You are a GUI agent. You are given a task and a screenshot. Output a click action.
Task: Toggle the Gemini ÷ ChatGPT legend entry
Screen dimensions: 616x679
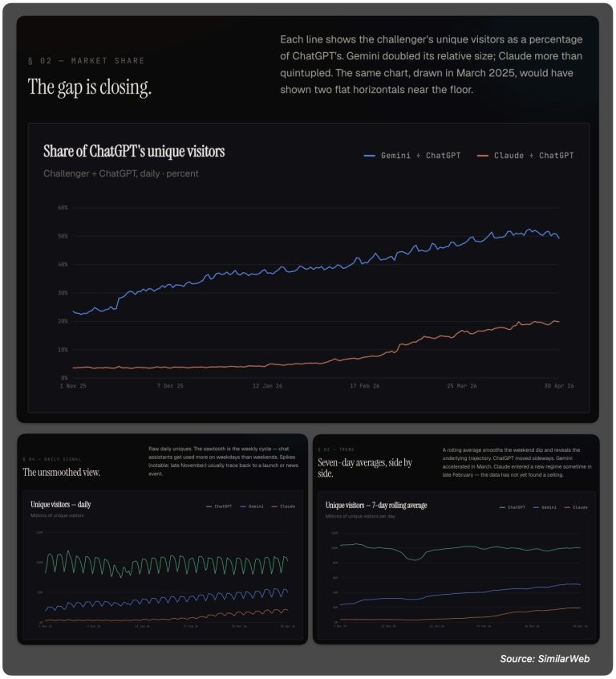tap(412, 156)
